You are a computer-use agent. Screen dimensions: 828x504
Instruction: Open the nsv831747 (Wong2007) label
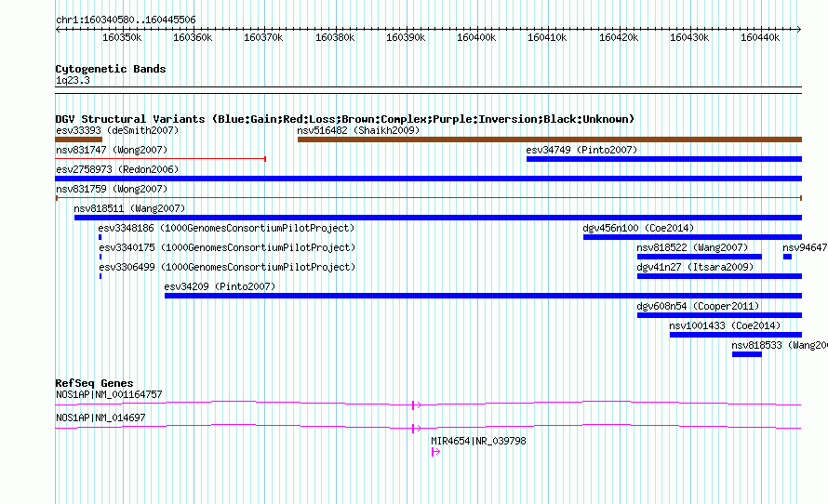[112, 150]
